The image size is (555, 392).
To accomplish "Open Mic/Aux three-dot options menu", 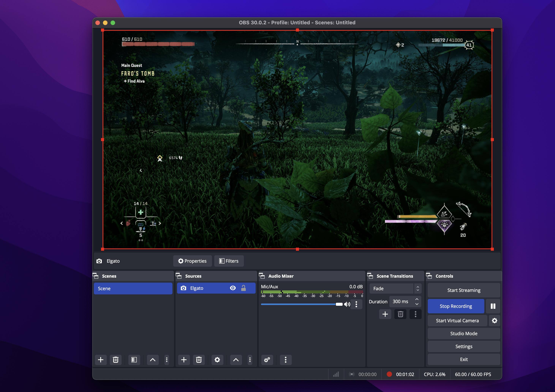I will tap(356, 304).
